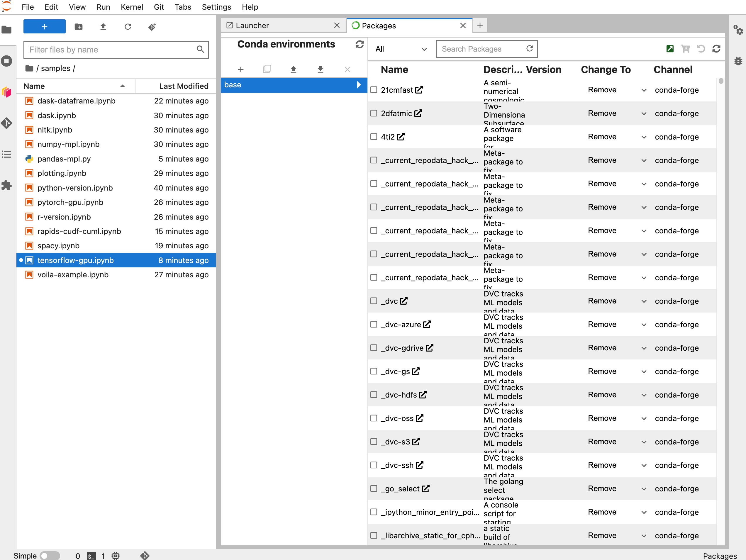
Task: Click the blue new launcher button
Action: [x=44, y=26]
